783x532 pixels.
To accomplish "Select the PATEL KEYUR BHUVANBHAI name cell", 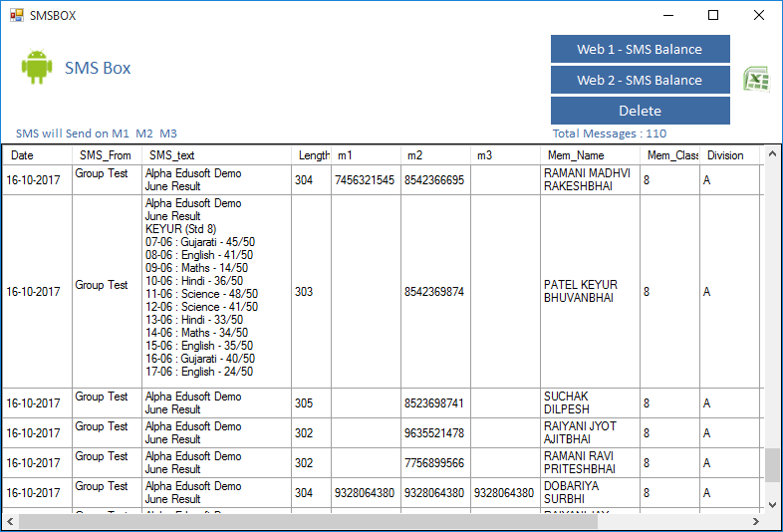I will pos(589,292).
